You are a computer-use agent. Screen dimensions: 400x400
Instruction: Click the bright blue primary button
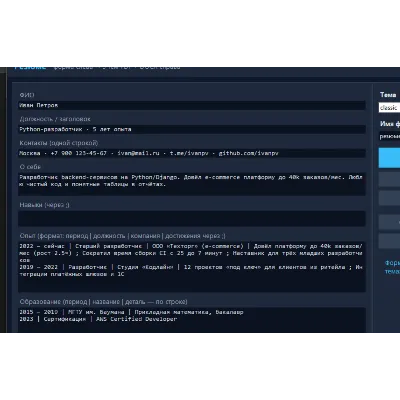point(389,158)
